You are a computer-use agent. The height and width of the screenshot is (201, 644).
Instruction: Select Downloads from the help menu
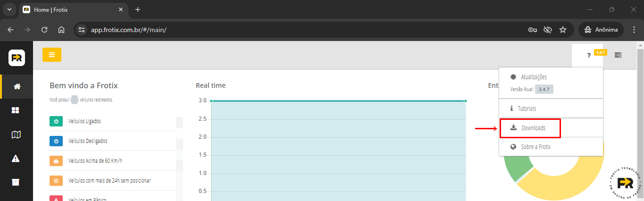(534, 128)
